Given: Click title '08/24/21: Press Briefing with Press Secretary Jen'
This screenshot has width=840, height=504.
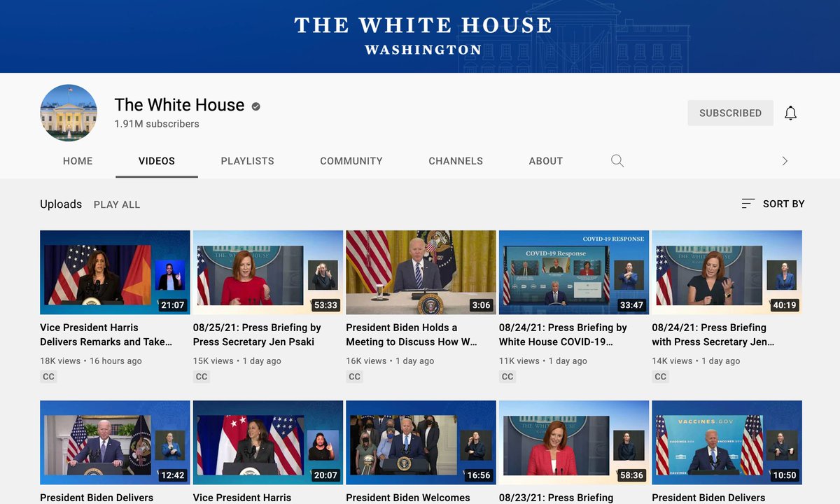Looking at the screenshot, I should [713, 335].
